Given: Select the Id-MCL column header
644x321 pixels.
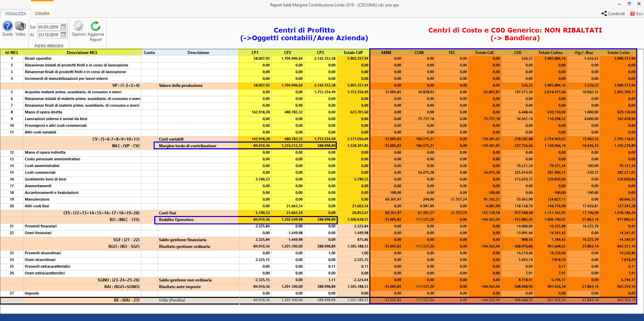Looking at the screenshot, I should (12, 53).
